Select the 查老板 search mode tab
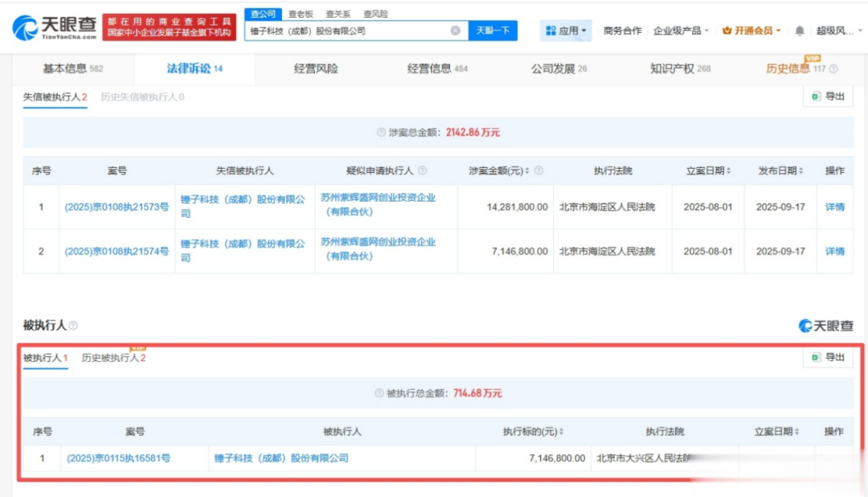 (301, 14)
